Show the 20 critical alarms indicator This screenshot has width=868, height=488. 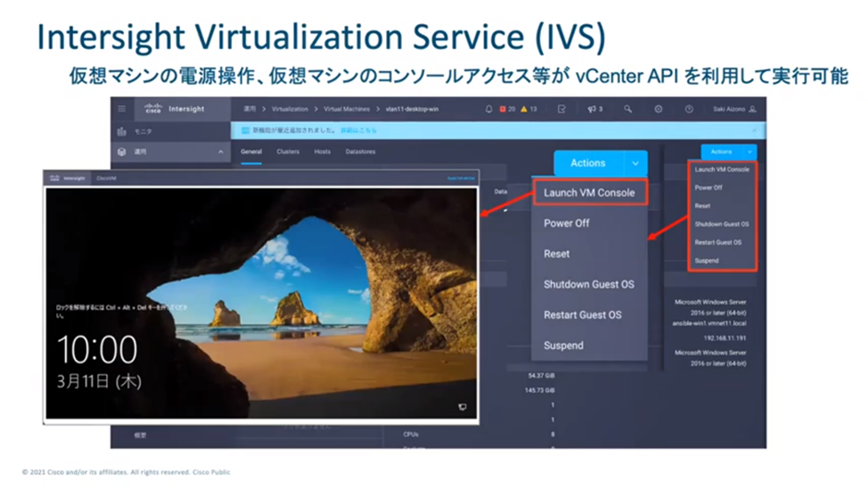[x=508, y=109]
